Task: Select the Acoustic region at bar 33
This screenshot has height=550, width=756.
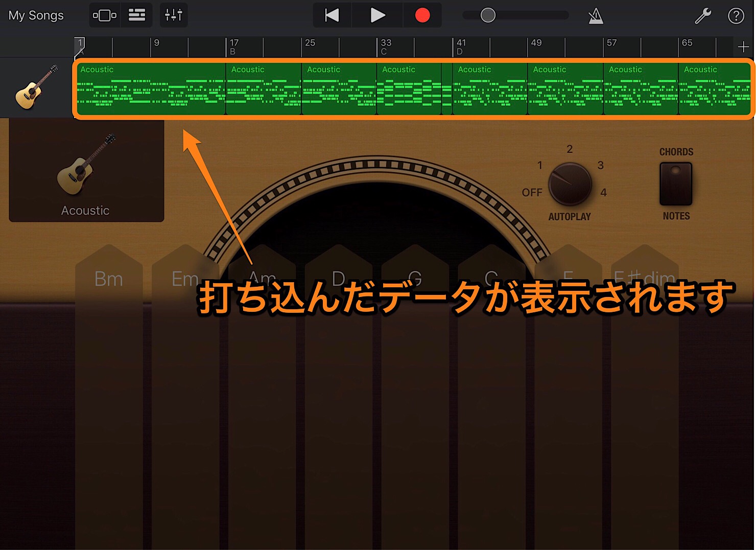Action: tap(409, 89)
